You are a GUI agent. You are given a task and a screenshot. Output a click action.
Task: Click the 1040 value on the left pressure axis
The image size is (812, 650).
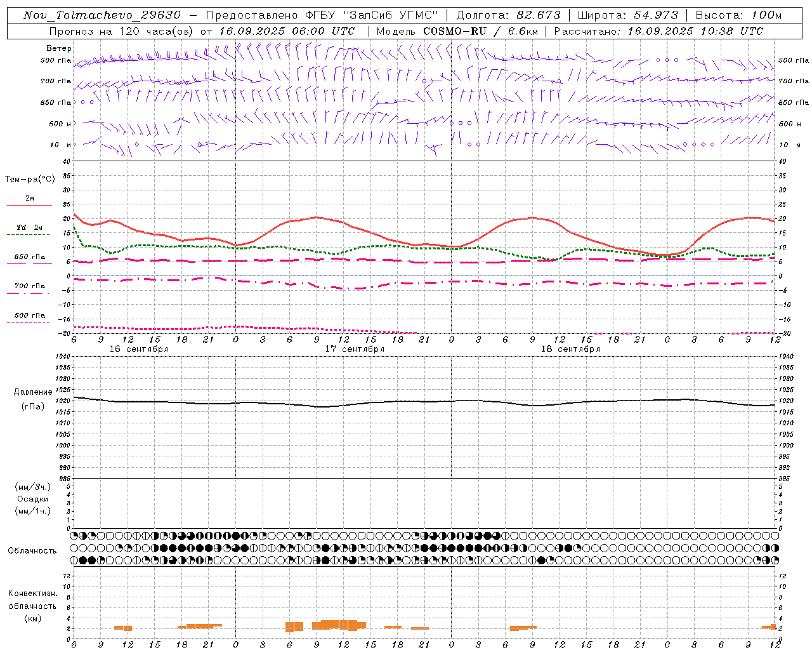click(x=63, y=356)
